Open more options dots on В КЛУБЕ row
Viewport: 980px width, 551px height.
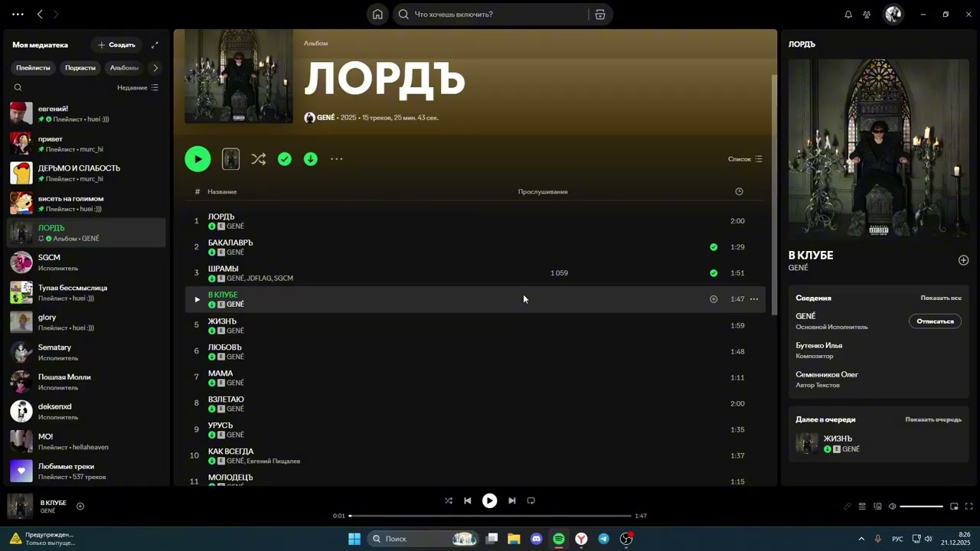click(x=754, y=299)
